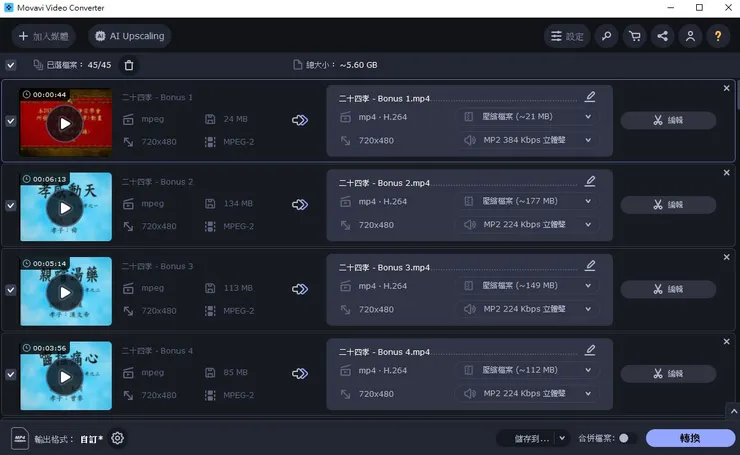Remove the Bonus 3 file with its X
The height and width of the screenshot is (455, 740).
[727, 257]
